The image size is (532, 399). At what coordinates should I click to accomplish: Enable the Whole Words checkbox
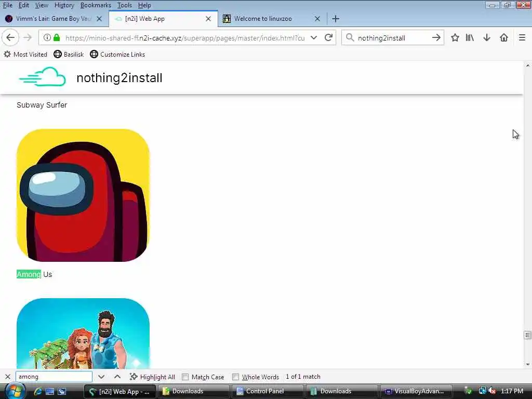click(x=235, y=377)
